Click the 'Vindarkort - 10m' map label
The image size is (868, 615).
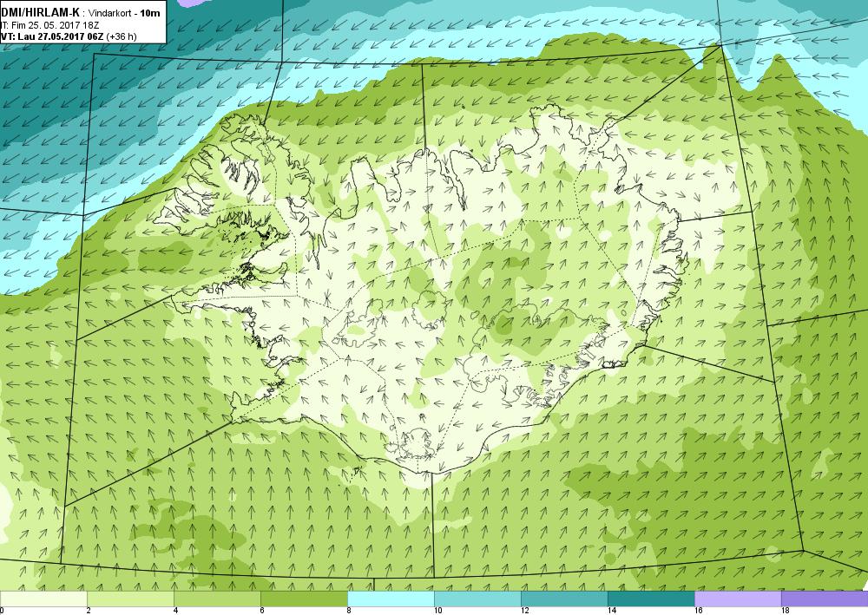click(124, 13)
